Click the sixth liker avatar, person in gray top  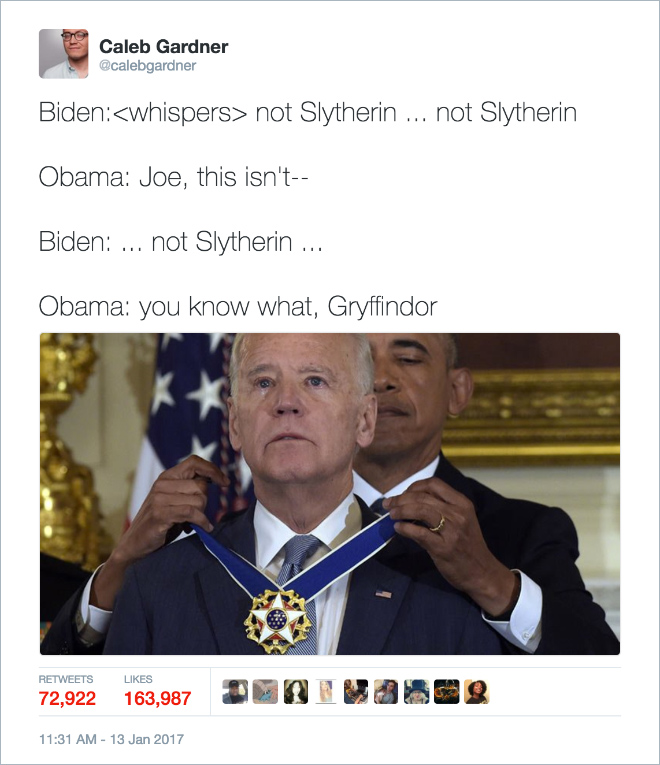386,692
